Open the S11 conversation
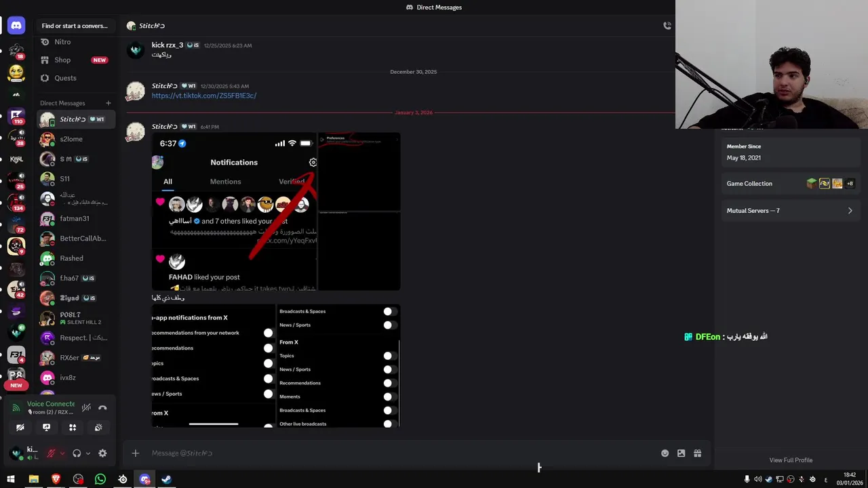 (x=76, y=179)
